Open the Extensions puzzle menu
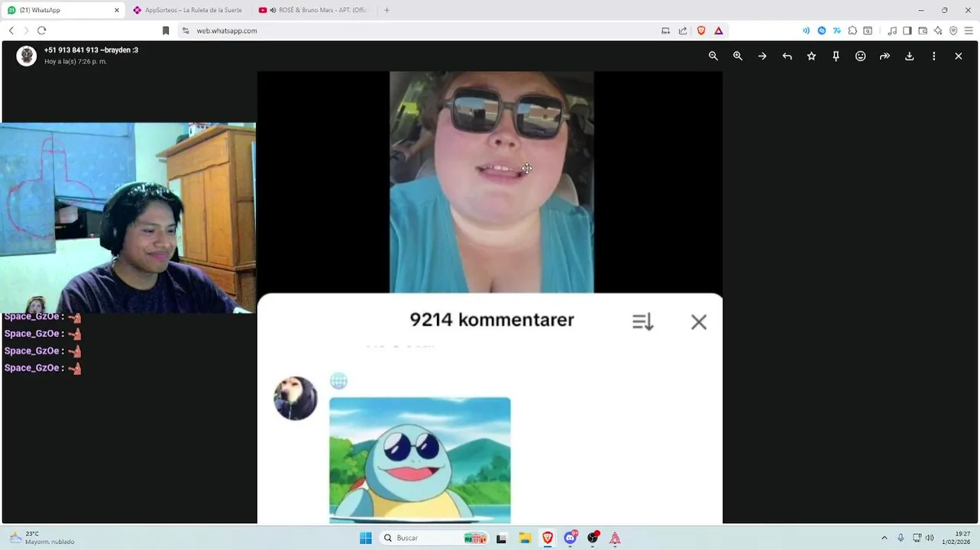The width and height of the screenshot is (980, 550). [852, 31]
